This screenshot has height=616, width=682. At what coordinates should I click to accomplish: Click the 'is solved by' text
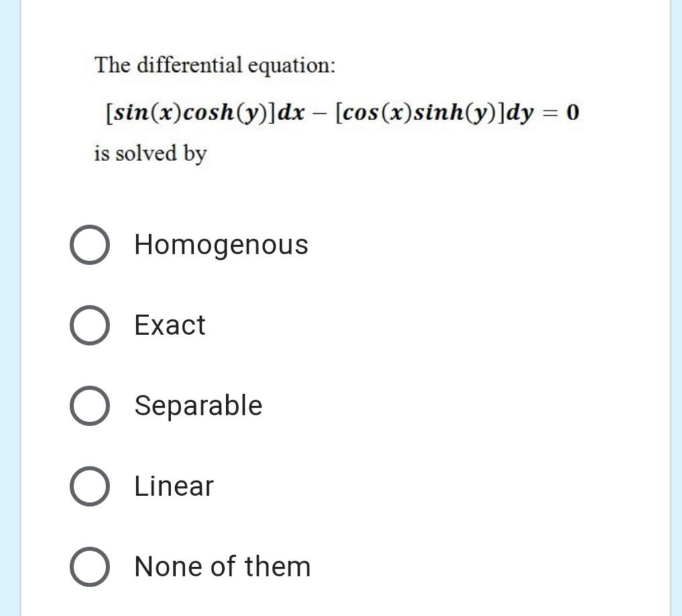(x=149, y=154)
